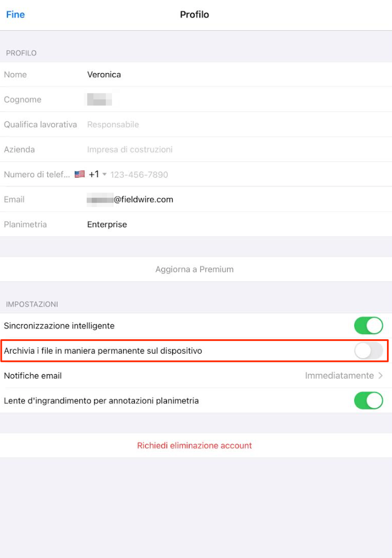Viewport: 392px width, 558px height.
Task: Click the Cognome row label
Action: pos(22,100)
